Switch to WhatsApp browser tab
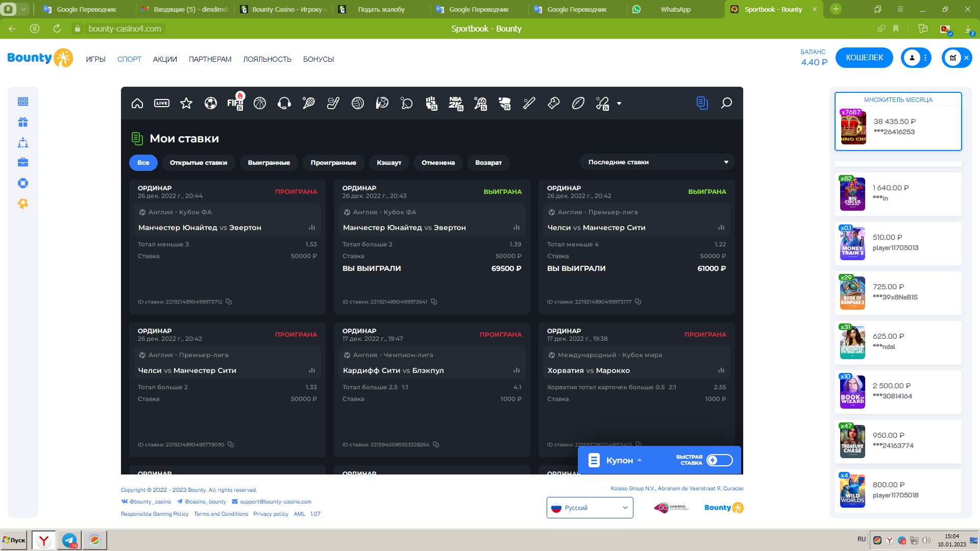The image size is (980, 551). click(675, 9)
